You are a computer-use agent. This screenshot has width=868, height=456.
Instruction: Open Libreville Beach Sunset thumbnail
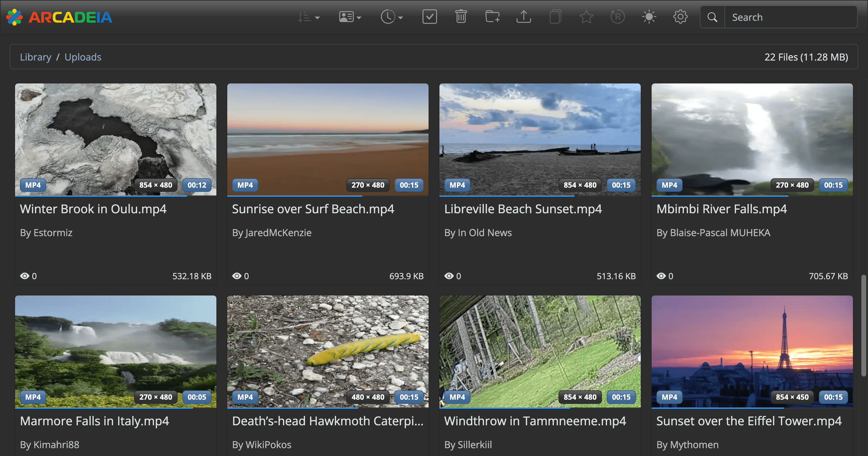coord(540,139)
